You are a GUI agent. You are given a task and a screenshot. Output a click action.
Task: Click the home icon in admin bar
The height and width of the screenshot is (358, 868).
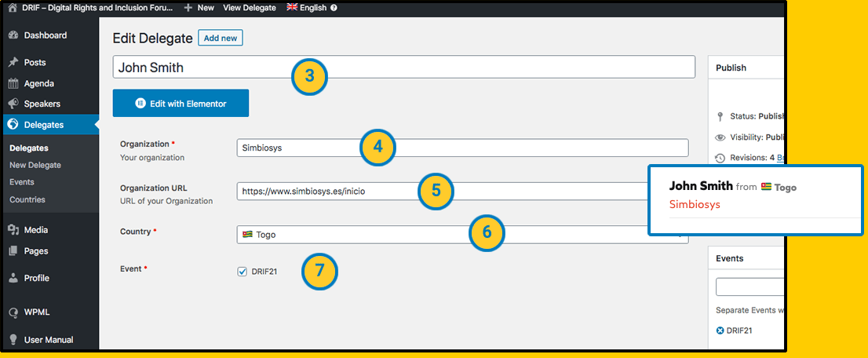point(12,8)
